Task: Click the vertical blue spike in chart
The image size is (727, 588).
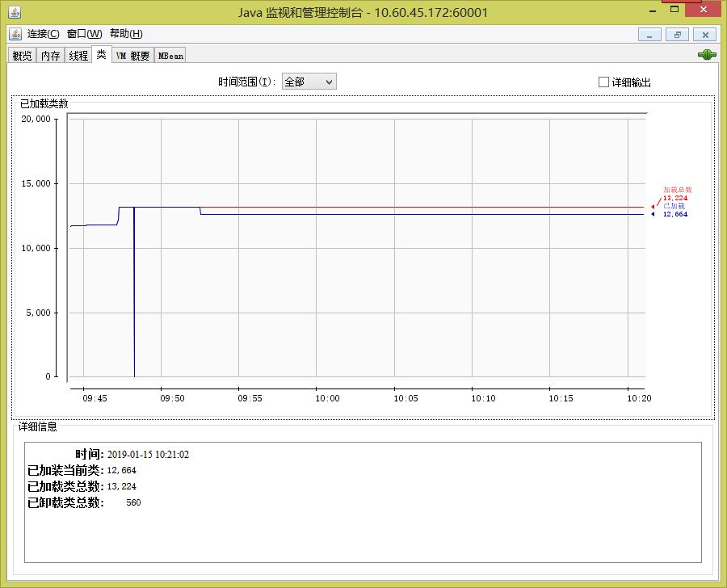Action: [134, 292]
